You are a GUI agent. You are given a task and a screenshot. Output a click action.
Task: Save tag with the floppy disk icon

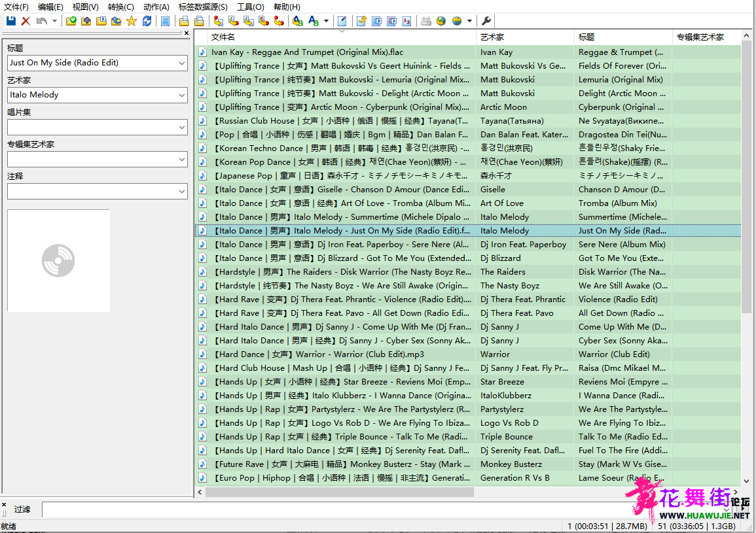tap(10, 21)
